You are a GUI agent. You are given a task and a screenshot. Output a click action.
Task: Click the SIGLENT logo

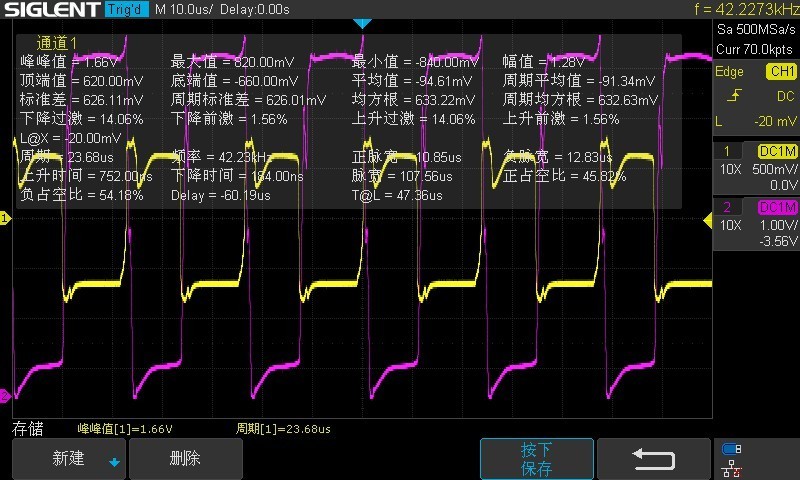(x=49, y=10)
